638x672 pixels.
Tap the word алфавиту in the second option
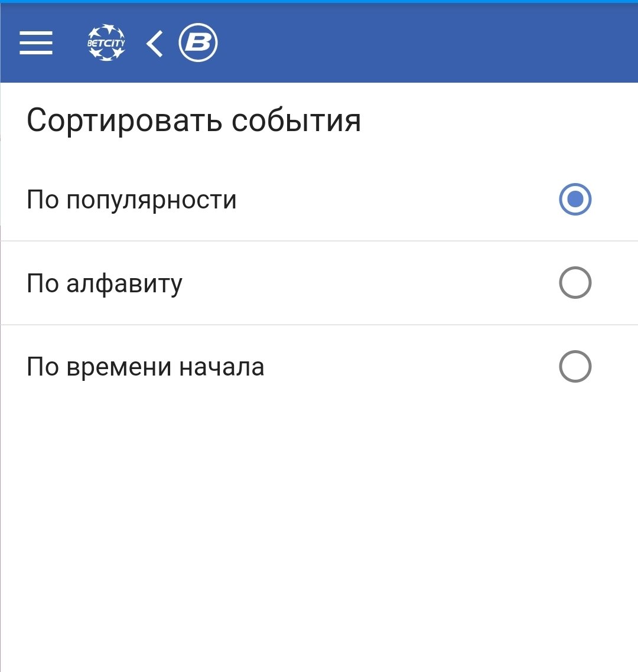[124, 285]
